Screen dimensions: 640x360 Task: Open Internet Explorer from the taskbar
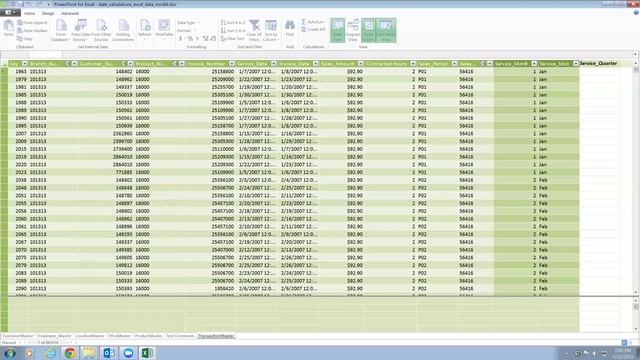coord(51,353)
